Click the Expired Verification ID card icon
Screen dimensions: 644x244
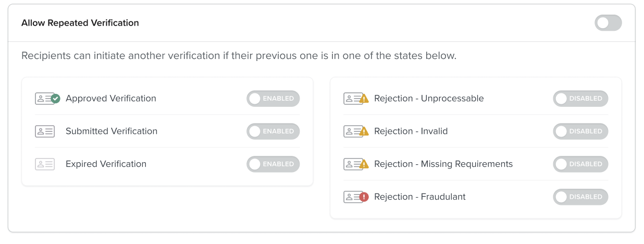click(x=45, y=164)
